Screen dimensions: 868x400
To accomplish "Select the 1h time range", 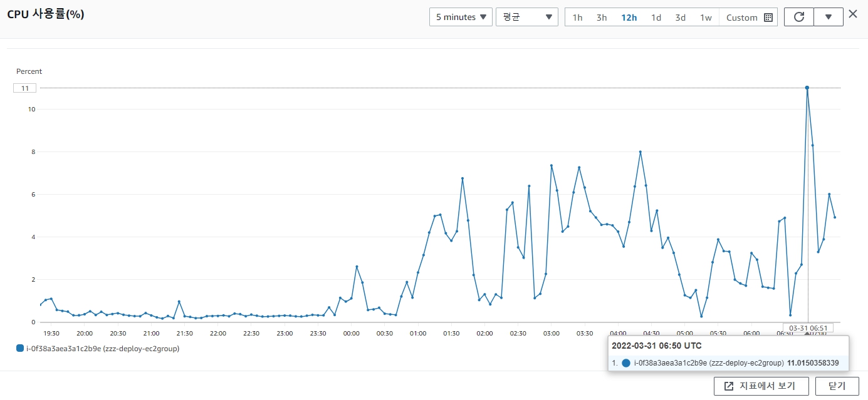I will [x=577, y=18].
